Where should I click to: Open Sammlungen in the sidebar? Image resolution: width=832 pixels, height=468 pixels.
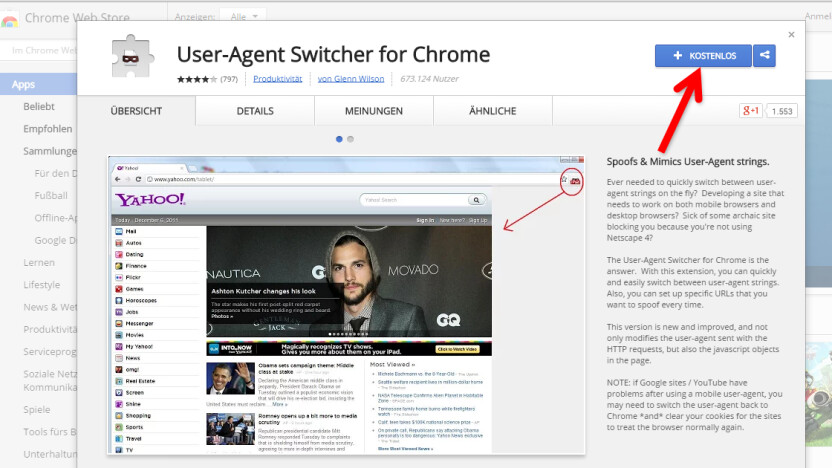(x=50, y=151)
